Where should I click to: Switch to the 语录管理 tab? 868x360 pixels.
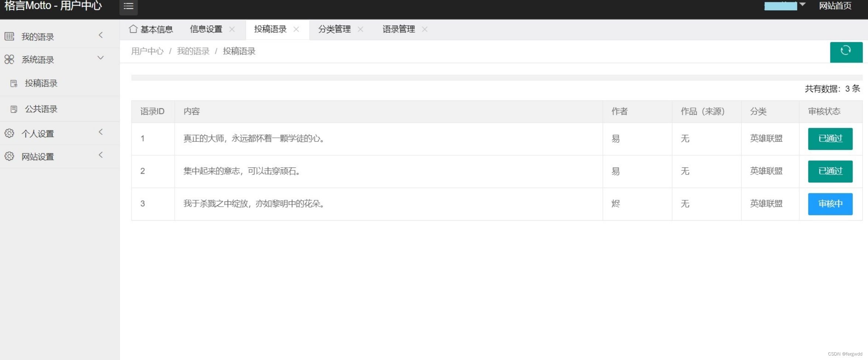(x=399, y=29)
